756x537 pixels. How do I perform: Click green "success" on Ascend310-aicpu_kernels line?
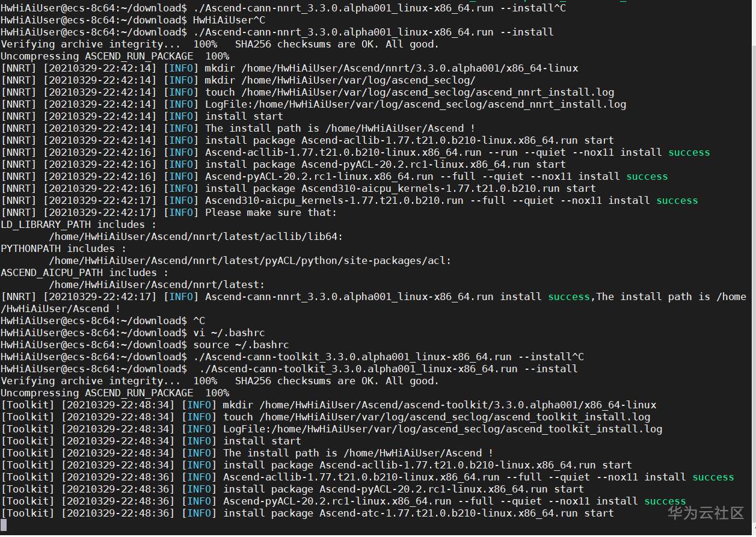tap(677, 200)
